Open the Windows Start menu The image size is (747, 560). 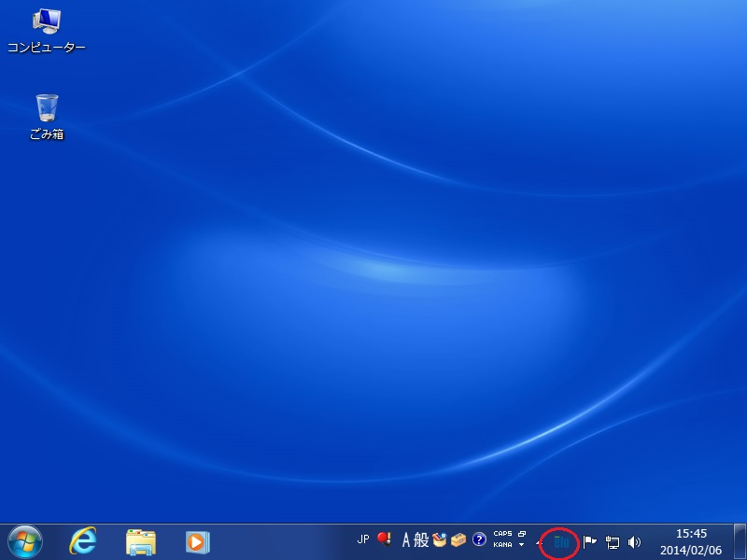[x=25, y=541]
